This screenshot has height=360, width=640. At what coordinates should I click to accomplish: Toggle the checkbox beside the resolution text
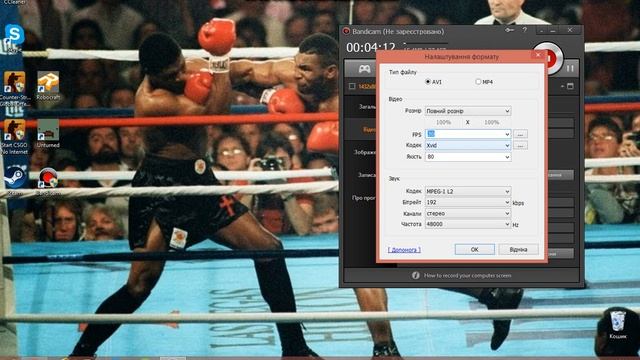pos(352,86)
